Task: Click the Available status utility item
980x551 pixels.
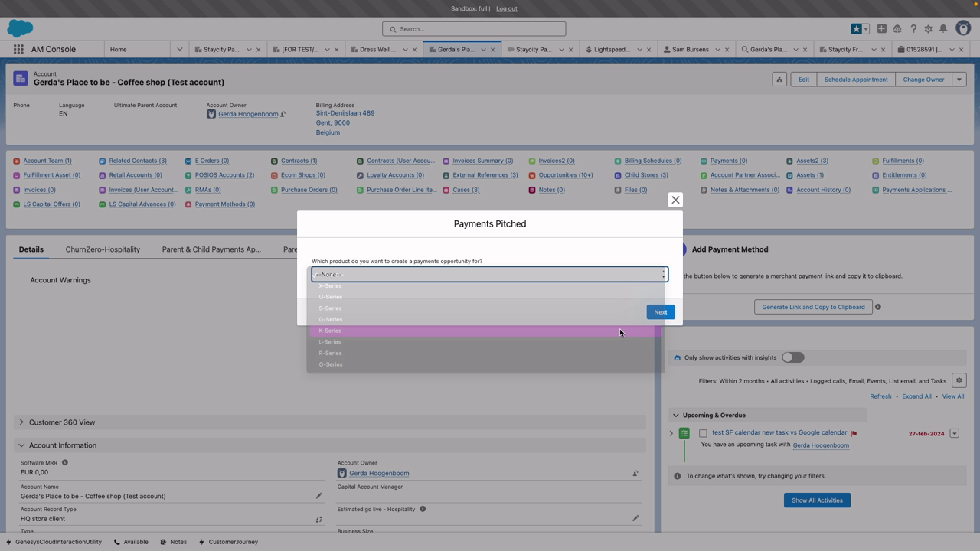Action: pos(131,542)
